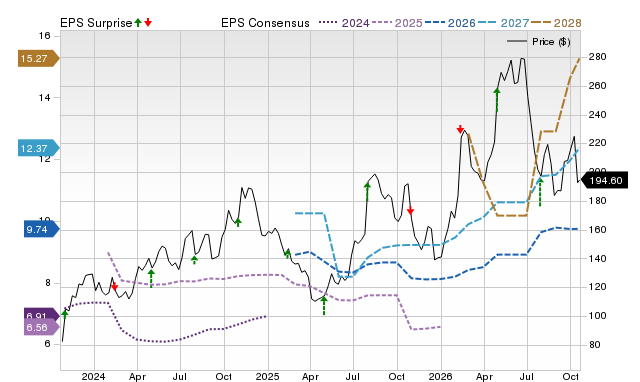Click the 220 label on the price axis
Screen dimensions: 640x382
point(597,143)
